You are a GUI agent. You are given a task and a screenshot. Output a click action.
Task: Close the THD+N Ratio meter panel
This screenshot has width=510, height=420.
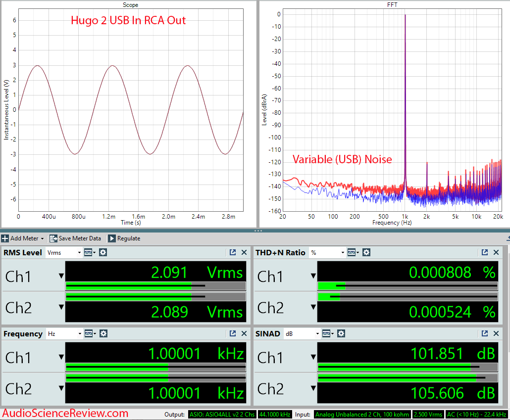click(x=496, y=253)
